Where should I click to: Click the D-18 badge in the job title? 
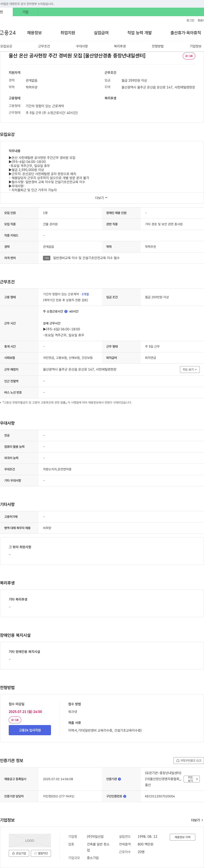pos(189,56)
